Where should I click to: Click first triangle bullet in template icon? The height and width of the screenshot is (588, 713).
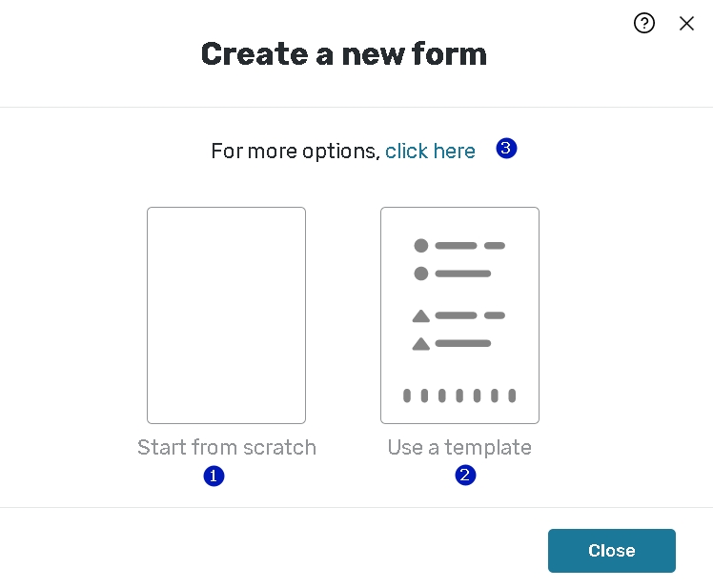click(420, 316)
